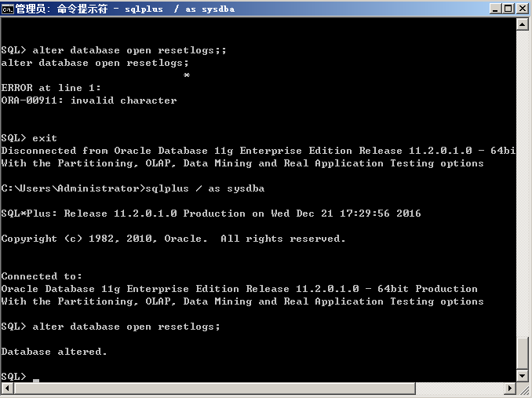Click the vertical scrollbar up arrow
Image resolution: width=532 pixels, height=398 pixels.
click(x=522, y=24)
